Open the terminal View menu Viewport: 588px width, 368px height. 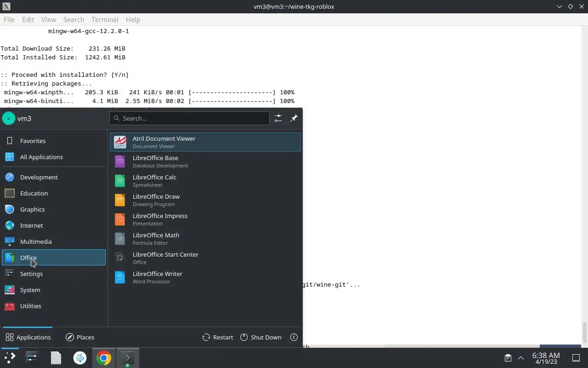[x=49, y=19]
